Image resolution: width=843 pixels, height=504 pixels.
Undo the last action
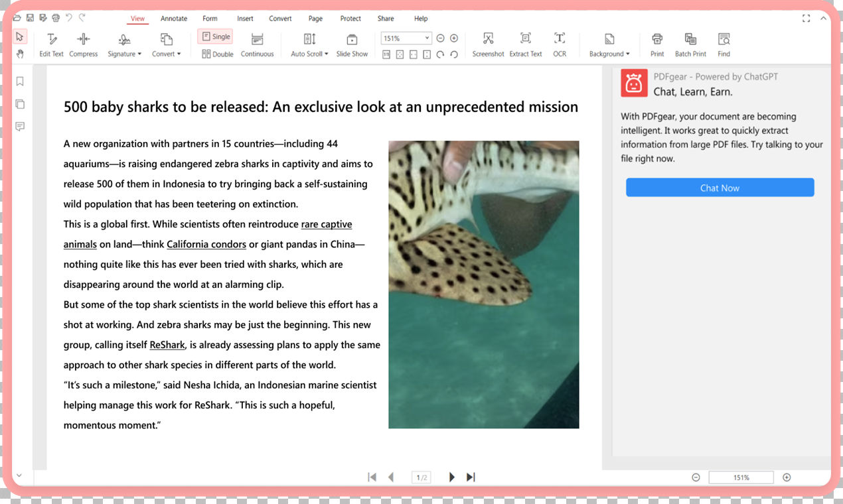[x=69, y=18]
